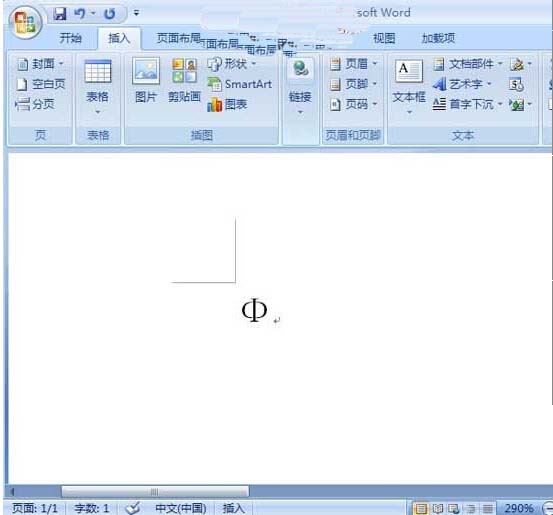This screenshot has width=553, height=515.
Task: Switch to Draft view
Action: click(x=487, y=508)
